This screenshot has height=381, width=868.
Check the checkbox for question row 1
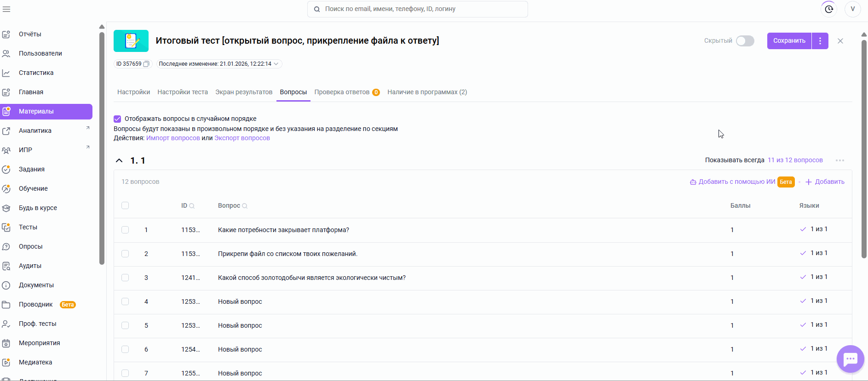(125, 230)
